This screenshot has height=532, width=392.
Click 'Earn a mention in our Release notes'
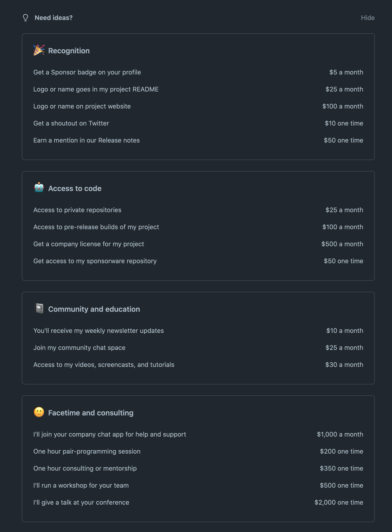pos(86,140)
